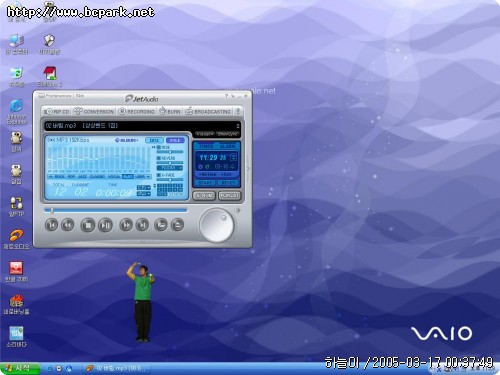Toggle the X-FADE crossfade option
Screen dimensions: 500x375
[166, 175]
